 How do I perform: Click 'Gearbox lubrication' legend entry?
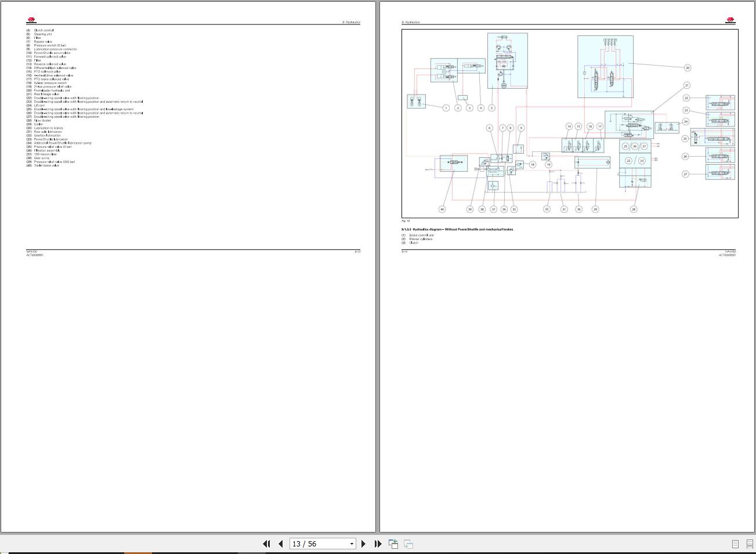click(47, 136)
